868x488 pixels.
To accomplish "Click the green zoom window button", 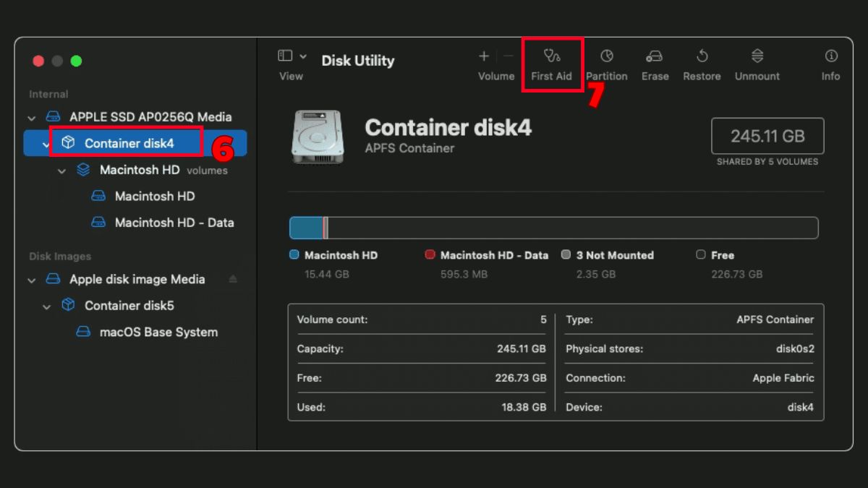I will click(x=76, y=61).
